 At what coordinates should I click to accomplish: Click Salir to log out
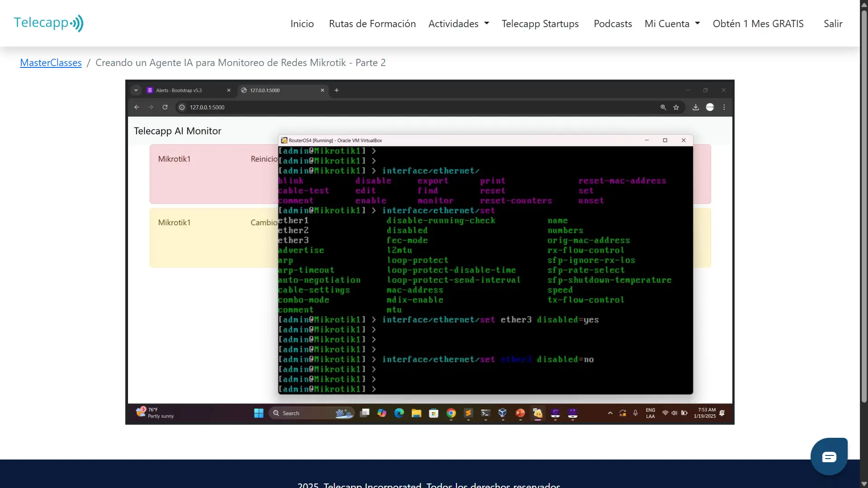[x=833, y=24]
